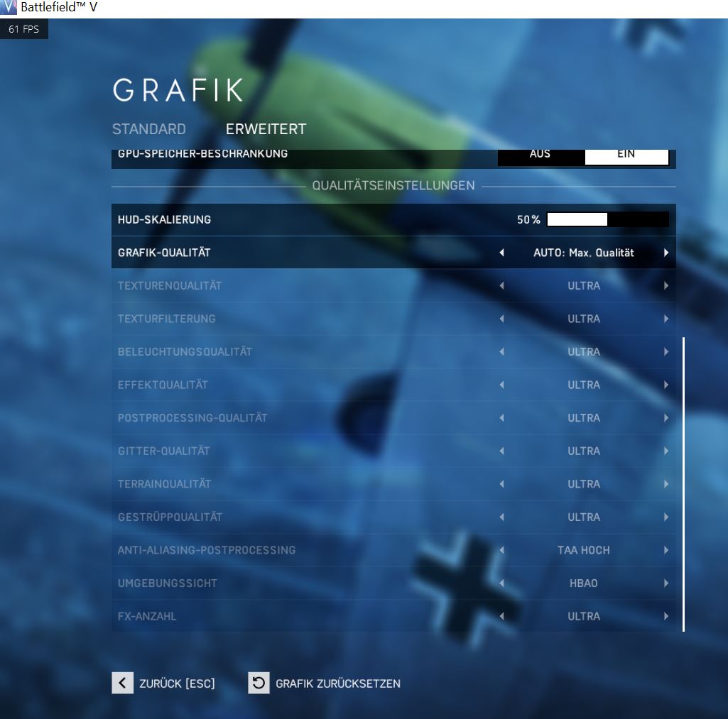The width and height of the screenshot is (728, 719).
Task: Click right arrow for Umgebungssicht
Action: click(666, 583)
